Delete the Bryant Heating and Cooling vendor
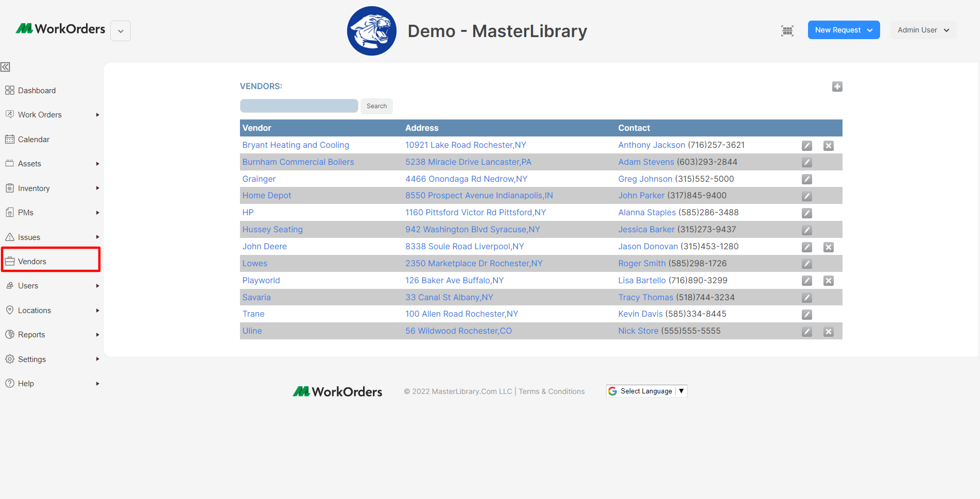The width and height of the screenshot is (980, 499). point(828,146)
